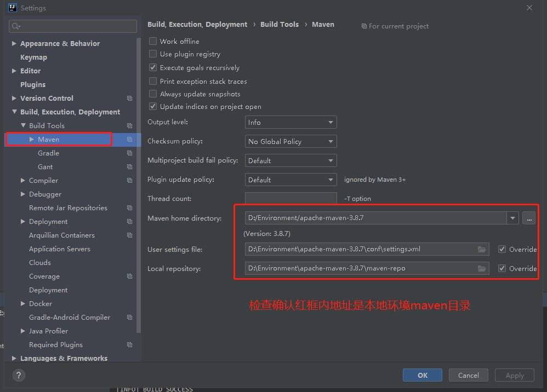Click the Thread count input field
Image resolution: width=547 pixels, height=392 pixels.
click(291, 198)
